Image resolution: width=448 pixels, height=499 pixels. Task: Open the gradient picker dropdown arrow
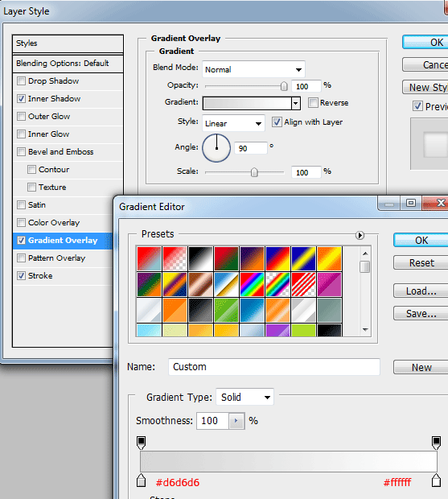296,104
